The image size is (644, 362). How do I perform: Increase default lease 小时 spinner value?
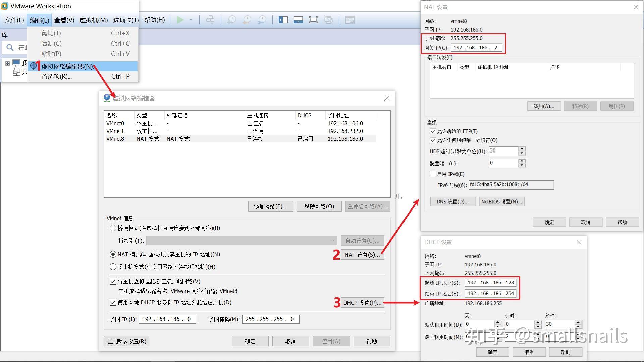coord(538,322)
